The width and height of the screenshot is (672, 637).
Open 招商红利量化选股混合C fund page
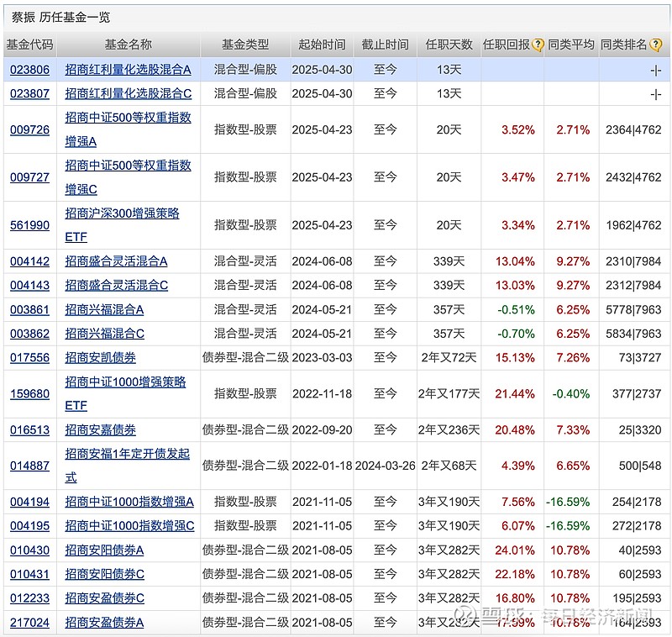(x=129, y=94)
